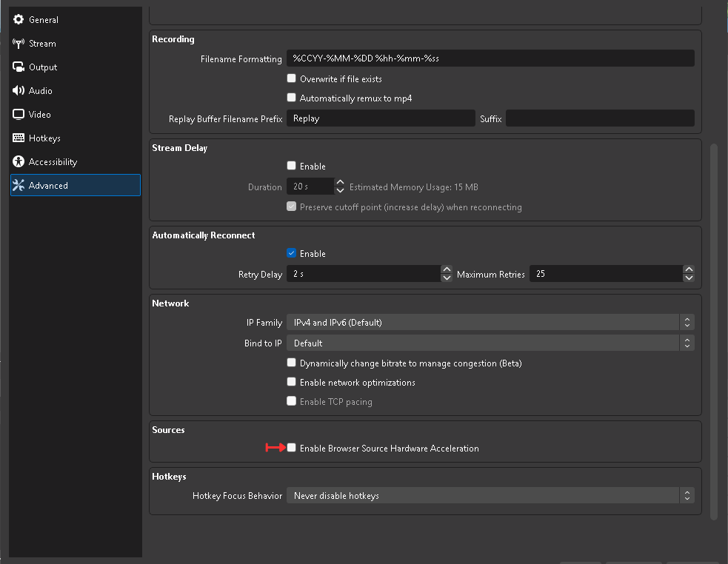Increase the Retry Delay value
Image resolution: width=728 pixels, height=564 pixels.
[447, 269]
